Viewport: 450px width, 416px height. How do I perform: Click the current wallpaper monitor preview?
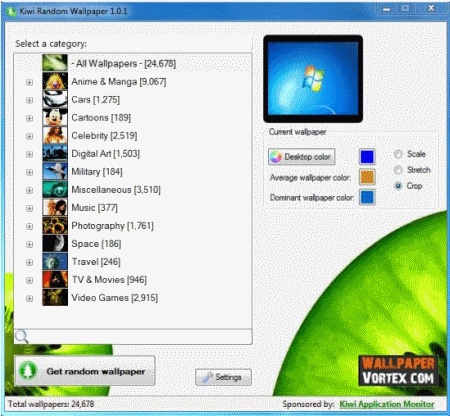tap(313, 79)
